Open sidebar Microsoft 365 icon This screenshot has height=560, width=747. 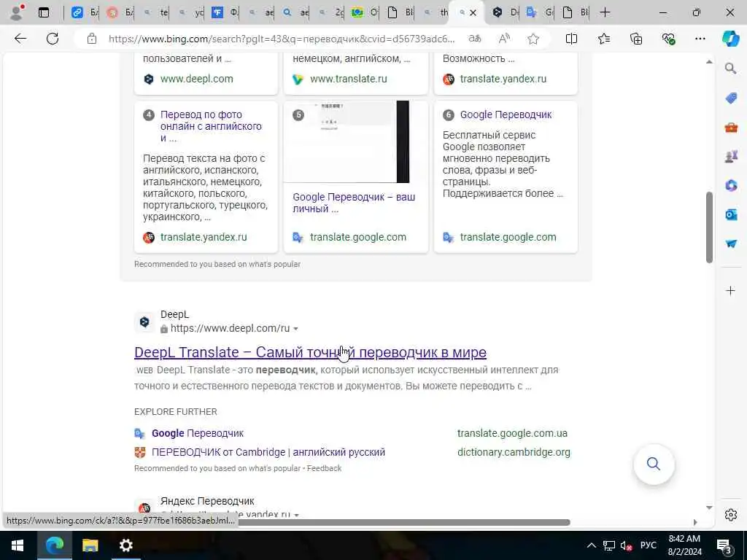point(731,185)
